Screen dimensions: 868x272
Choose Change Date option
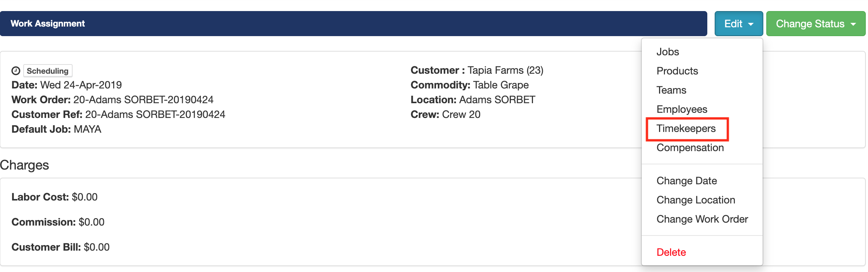pos(686,181)
